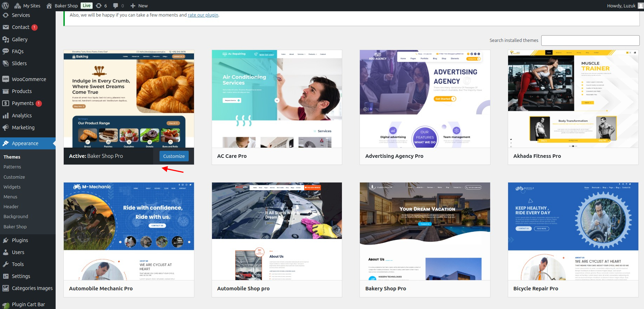Open My Sites network icon
644x309 pixels.
(x=18, y=6)
